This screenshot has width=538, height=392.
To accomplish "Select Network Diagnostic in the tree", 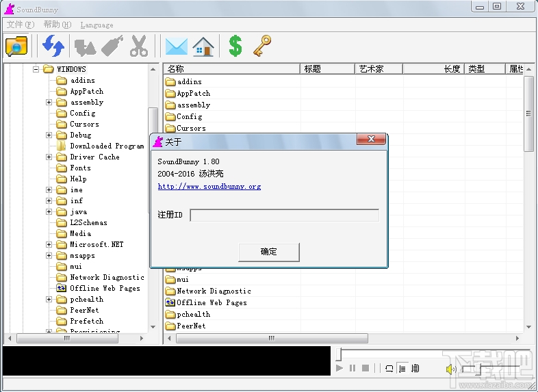I will click(x=107, y=278).
